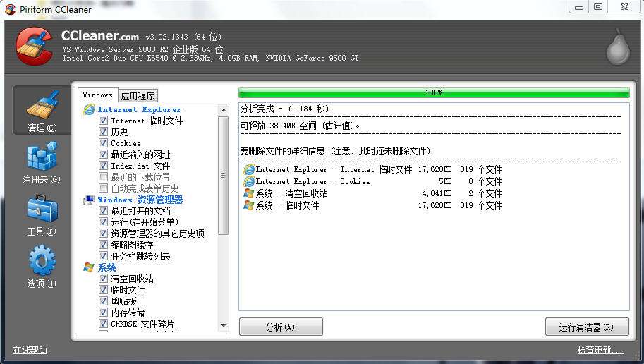The height and width of the screenshot is (364, 644).
Task: Enable the 自动完成表单历史 checkbox
Action: click(104, 188)
